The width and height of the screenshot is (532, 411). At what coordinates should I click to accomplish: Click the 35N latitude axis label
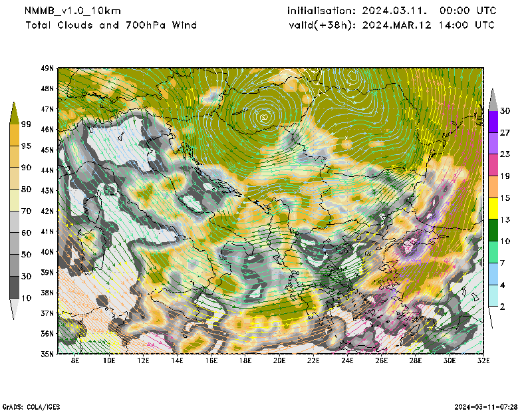pos(47,354)
